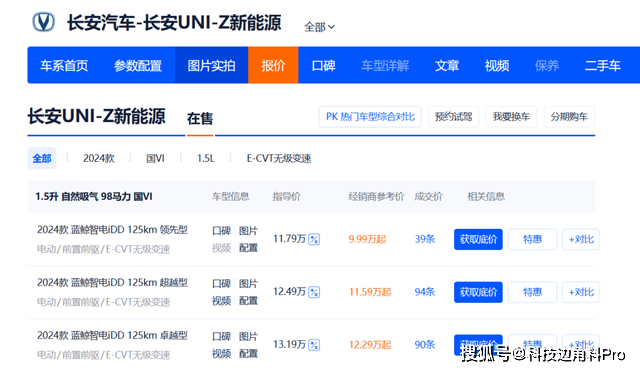Image resolution: width=640 pixels, height=371 pixels.
Task: Go to the 二手车 tab
Action: pyautogui.click(x=602, y=65)
